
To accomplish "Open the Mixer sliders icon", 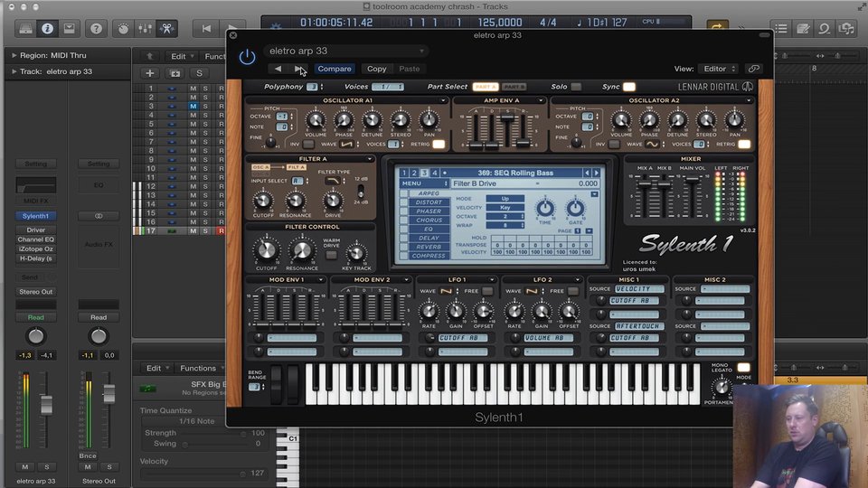I will pos(145,29).
